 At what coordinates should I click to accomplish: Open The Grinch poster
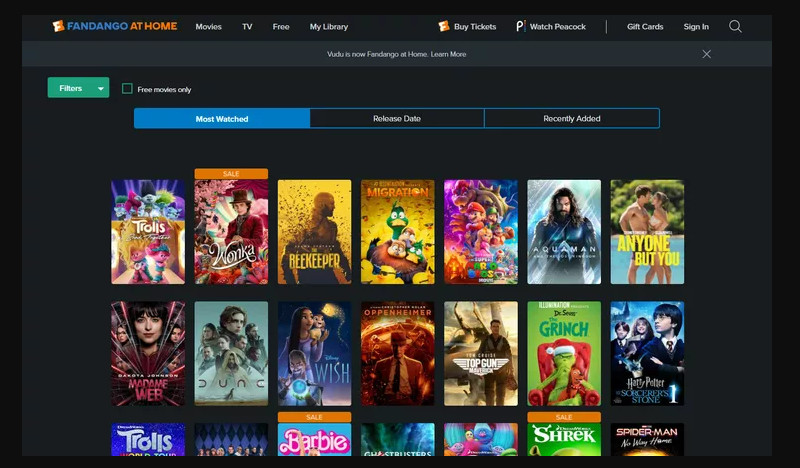564,354
